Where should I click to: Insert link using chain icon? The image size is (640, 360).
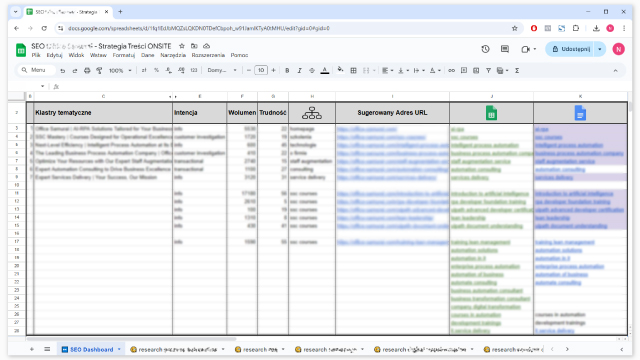pos(451,70)
